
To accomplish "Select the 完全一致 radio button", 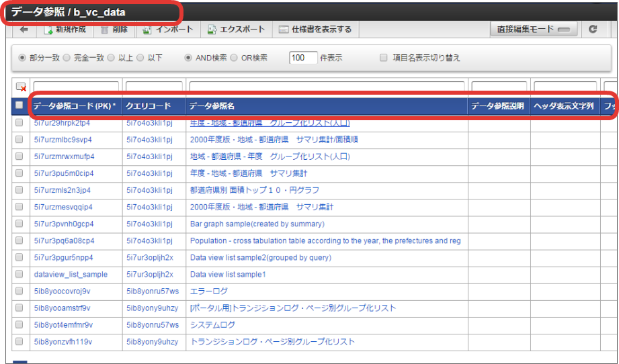I will 67,58.
